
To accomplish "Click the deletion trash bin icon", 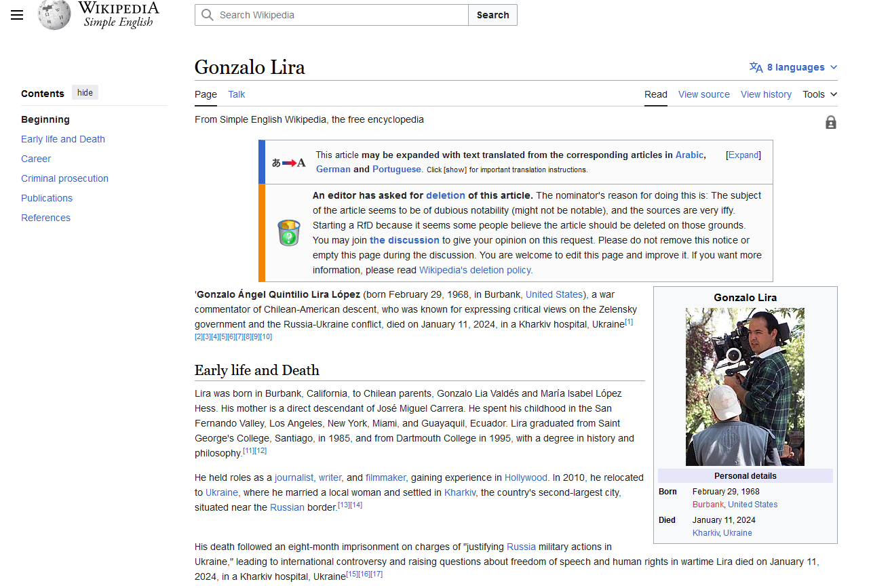I will click(x=289, y=233).
